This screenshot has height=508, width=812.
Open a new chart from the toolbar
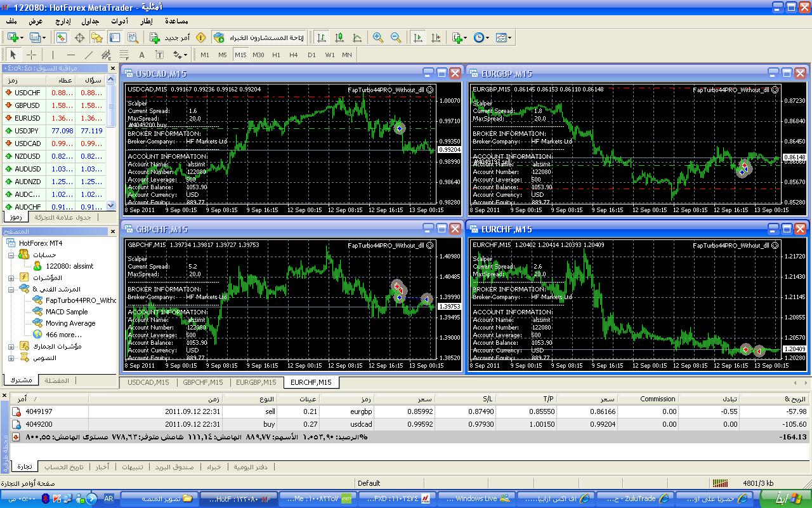pyautogui.click(x=13, y=38)
